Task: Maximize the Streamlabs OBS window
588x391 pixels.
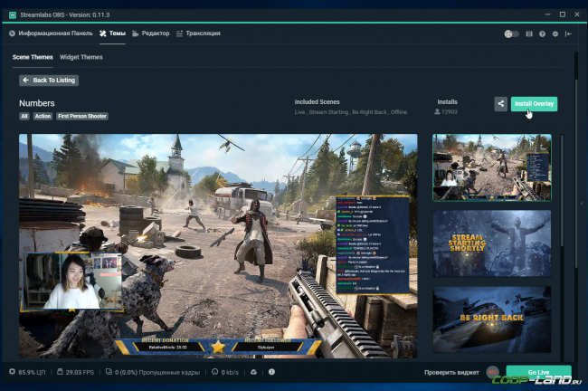Action: coord(563,14)
